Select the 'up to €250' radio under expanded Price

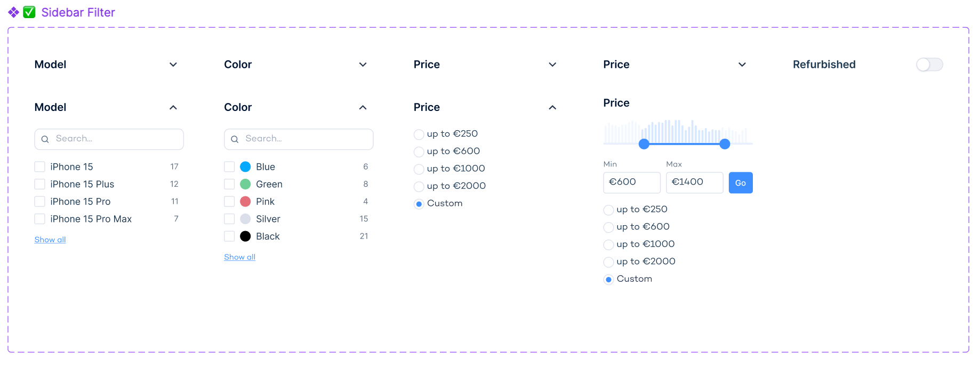419,134
